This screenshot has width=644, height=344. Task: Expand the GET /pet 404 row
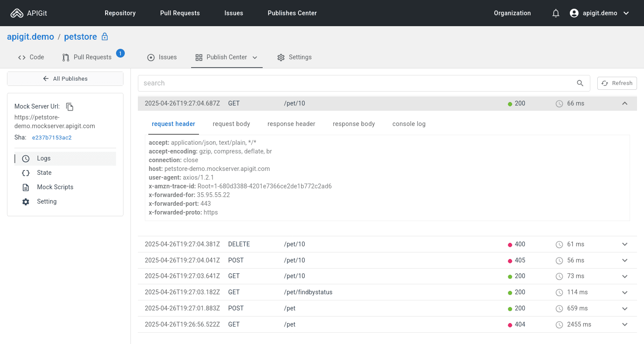click(x=625, y=324)
